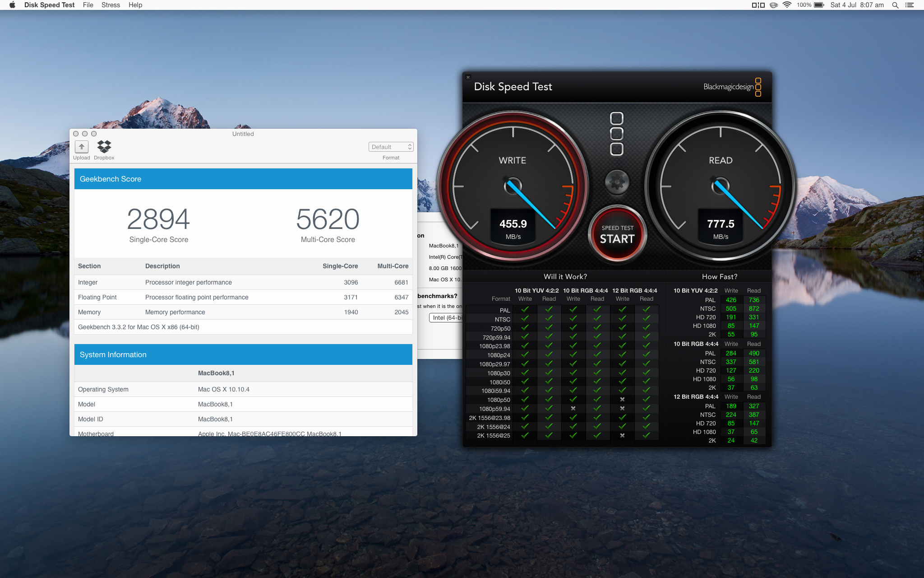
Task: Select the Floating Point row
Action: (x=243, y=297)
